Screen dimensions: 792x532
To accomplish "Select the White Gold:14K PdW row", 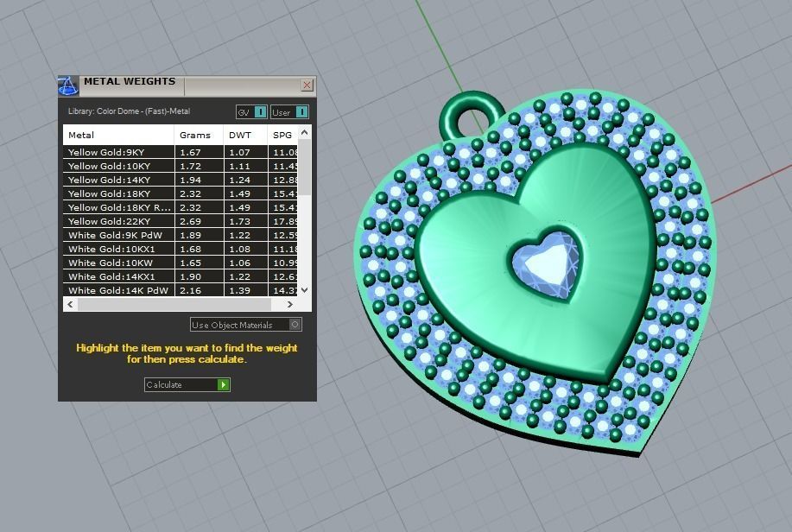I will (x=181, y=290).
